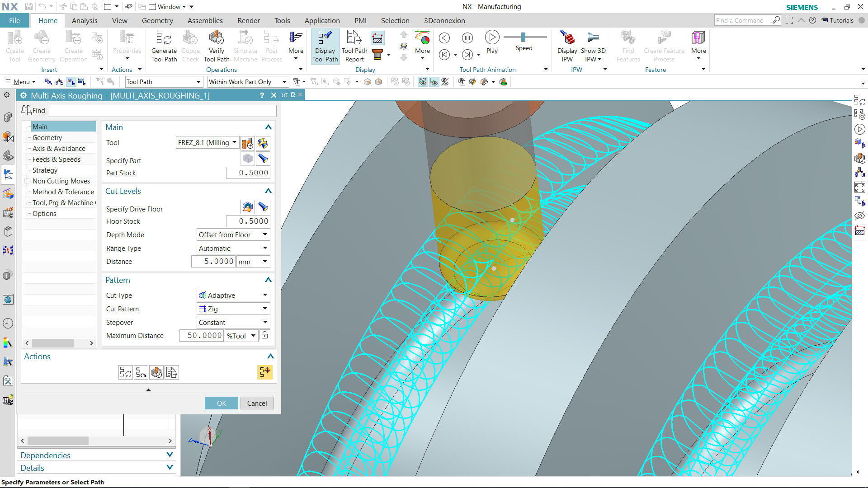Screen dimensions: 868x488
Task: Collapse dialog with bottom up arrow
Action: [148, 390]
